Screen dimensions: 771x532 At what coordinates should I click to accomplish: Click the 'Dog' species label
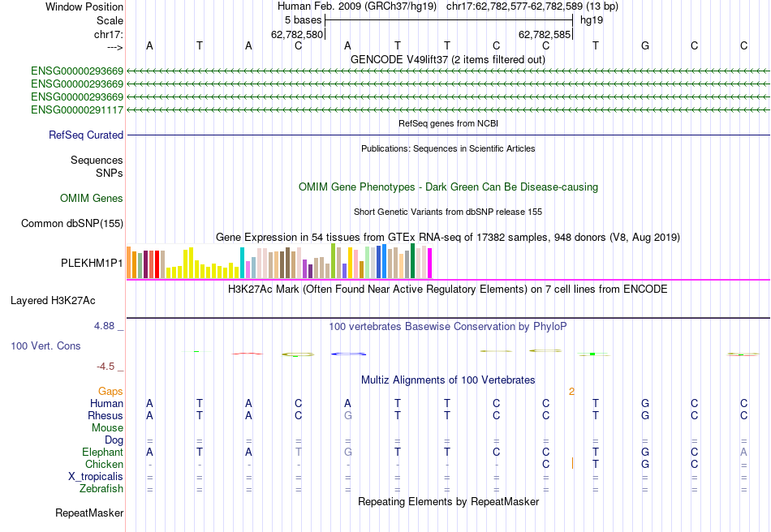click(x=114, y=440)
